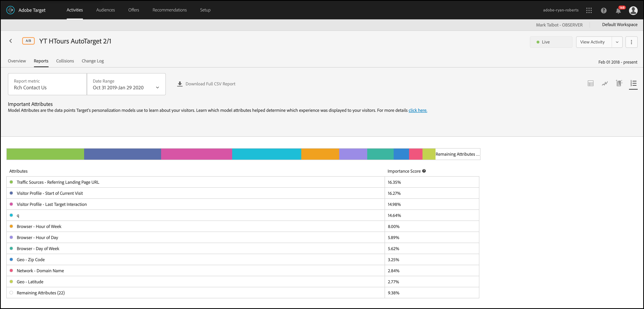Expand the Date Range dropdown
The image size is (644, 309).
point(158,88)
